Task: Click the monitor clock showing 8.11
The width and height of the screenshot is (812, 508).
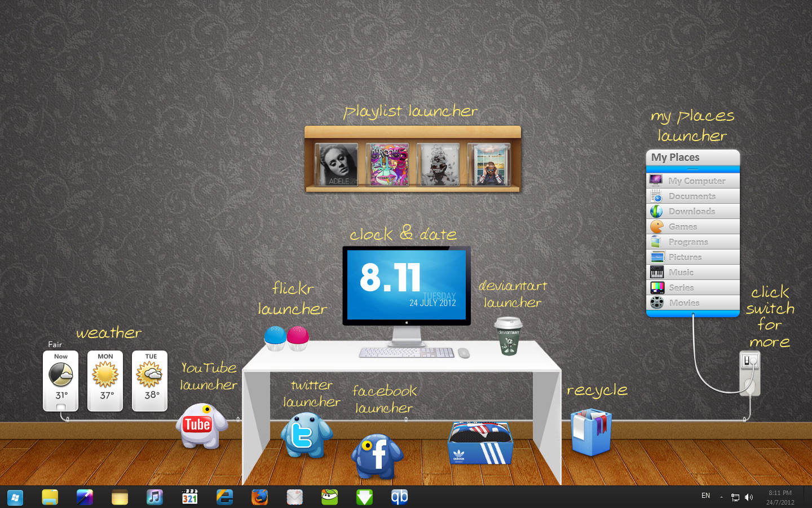Action: point(390,278)
